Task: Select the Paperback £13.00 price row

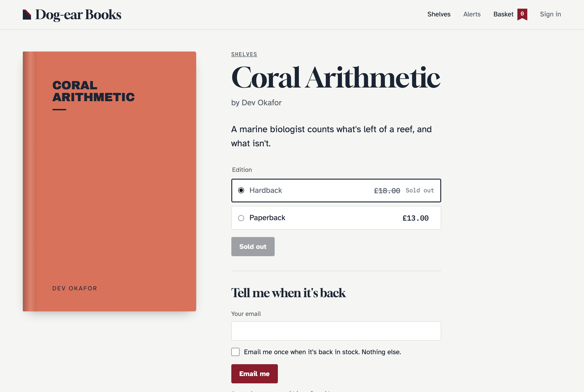Action: coord(336,218)
